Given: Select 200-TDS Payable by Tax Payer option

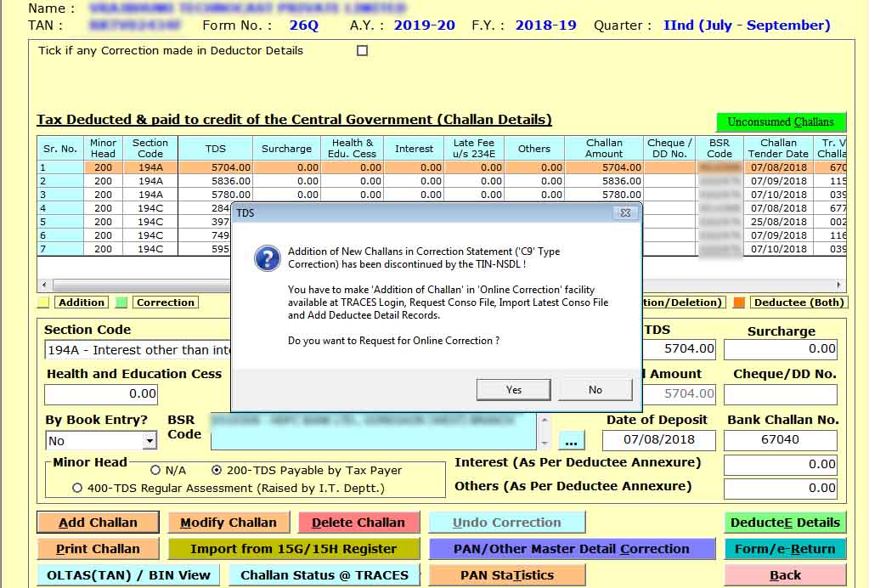Looking at the screenshot, I should point(217,470).
